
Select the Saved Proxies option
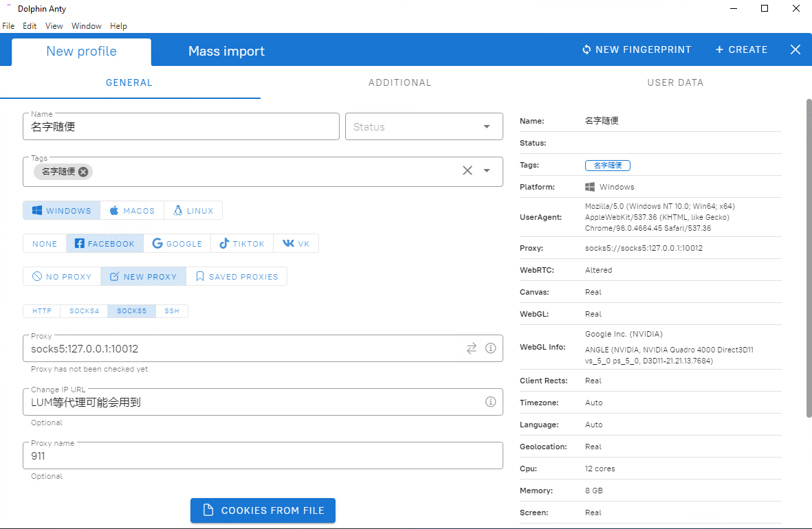coord(237,277)
